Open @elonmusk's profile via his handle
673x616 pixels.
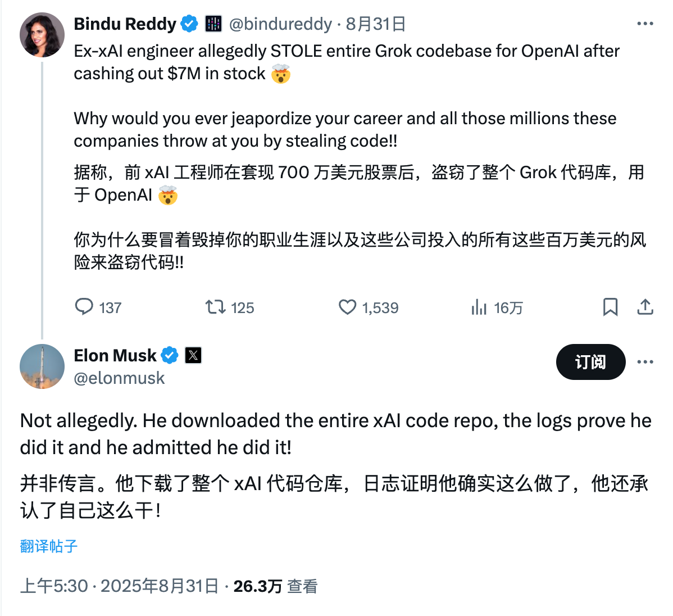[x=119, y=378]
